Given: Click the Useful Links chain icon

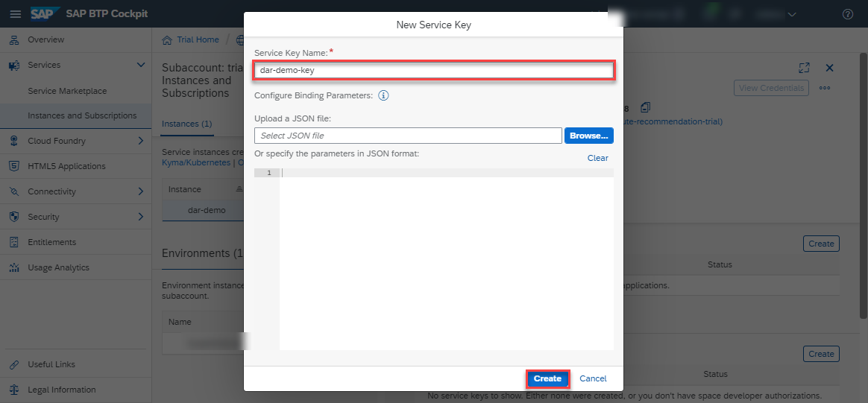Looking at the screenshot, I should (x=15, y=364).
